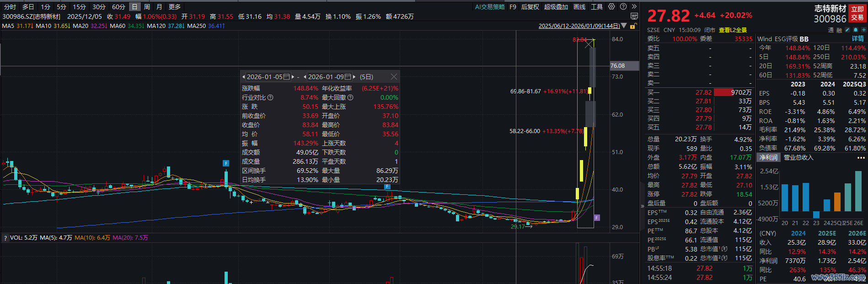This screenshot has height=284, width=868.
Task: Click the yellow padlock icon beside date range
Action: [633, 26]
